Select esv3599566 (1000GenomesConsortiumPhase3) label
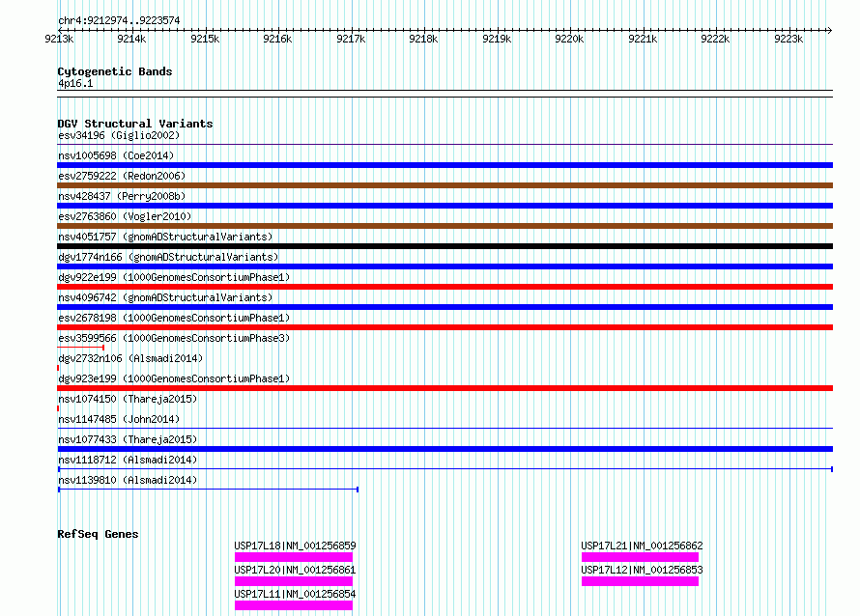860x616 pixels. pos(174,338)
